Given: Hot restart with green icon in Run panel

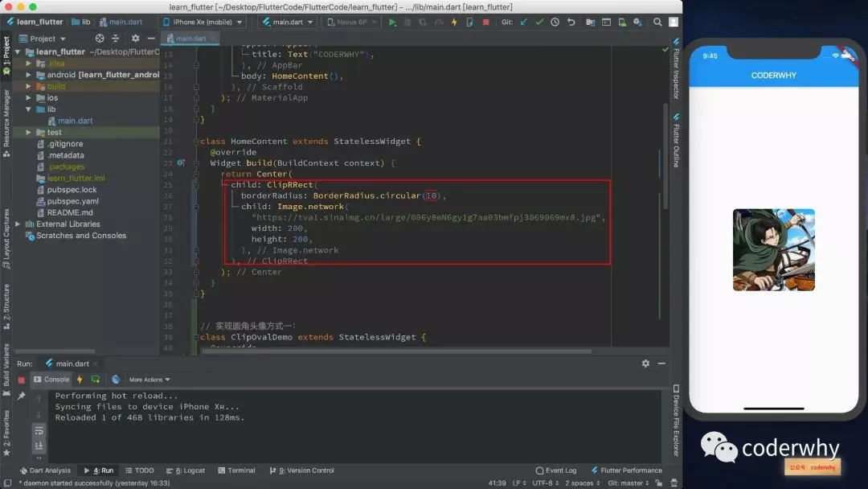Looking at the screenshot, I should click(x=95, y=380).
